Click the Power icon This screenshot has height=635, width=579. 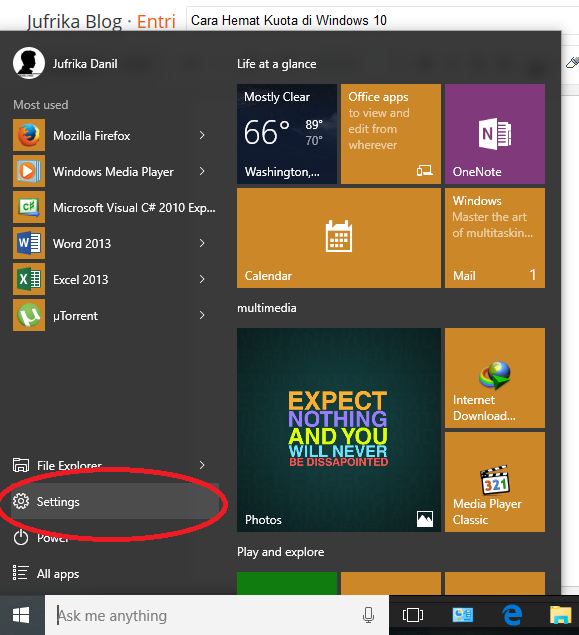coord(21,538)
